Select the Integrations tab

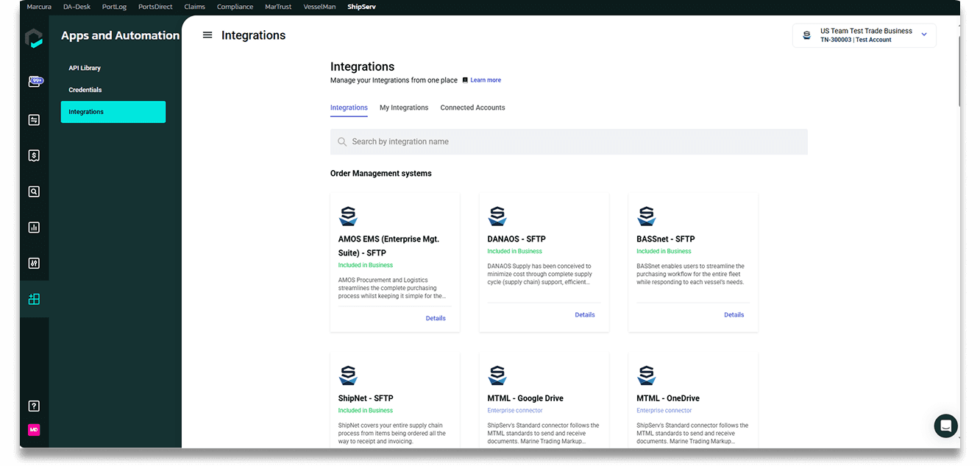349,107
